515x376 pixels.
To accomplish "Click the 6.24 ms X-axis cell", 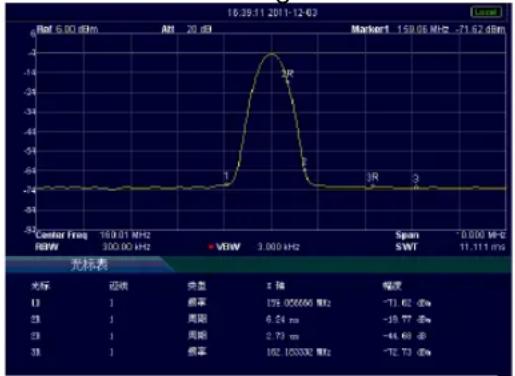I will pyautogui.click(x=282, y=319).
